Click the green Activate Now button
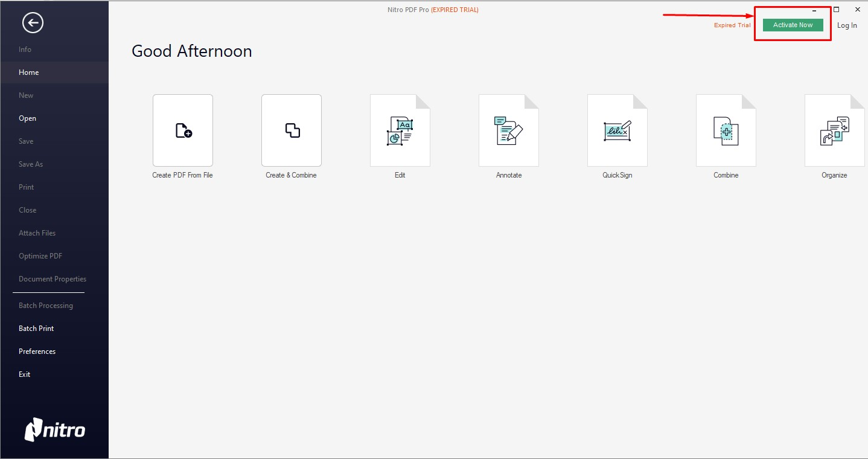 point(793,25)
